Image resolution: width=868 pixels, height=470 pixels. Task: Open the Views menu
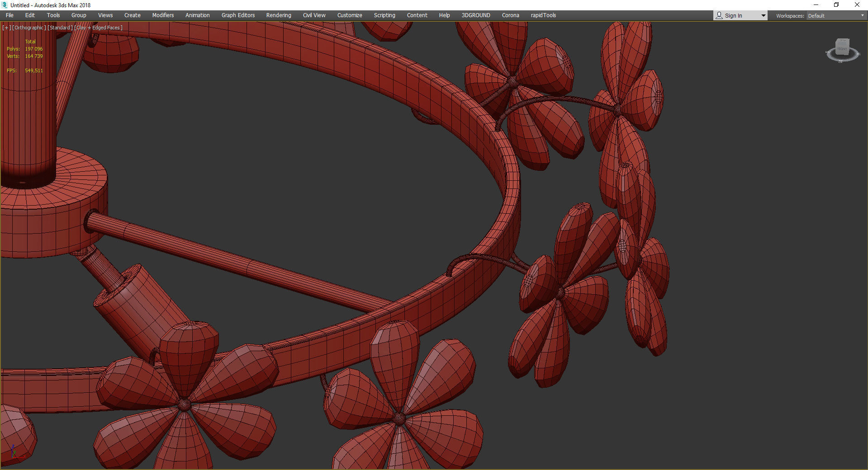pos(105,15)
